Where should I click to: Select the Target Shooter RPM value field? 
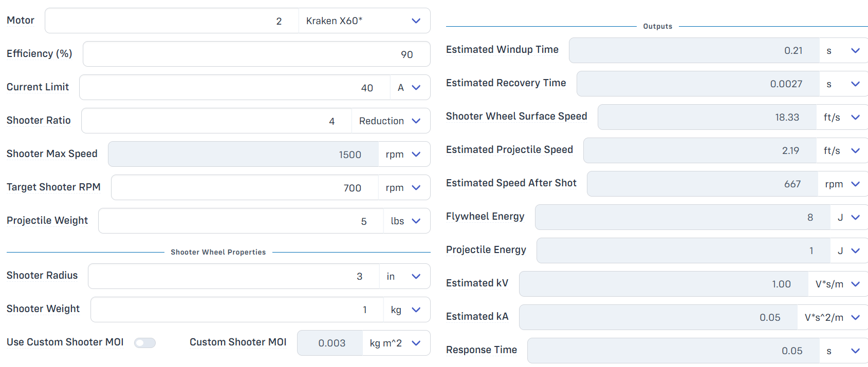click(x=245, y=187)
